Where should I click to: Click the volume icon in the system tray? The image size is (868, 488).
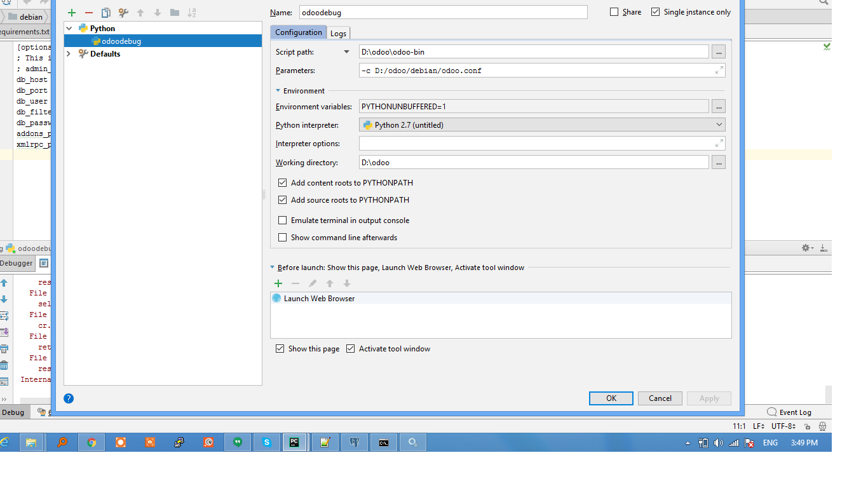click(719, 443)
